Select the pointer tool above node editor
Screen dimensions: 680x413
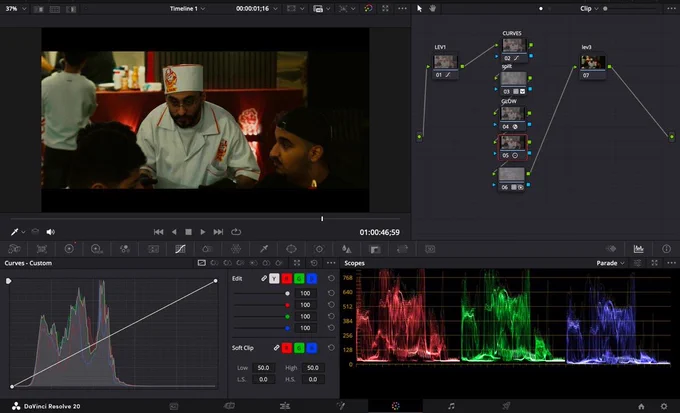(x=419, y=8)
